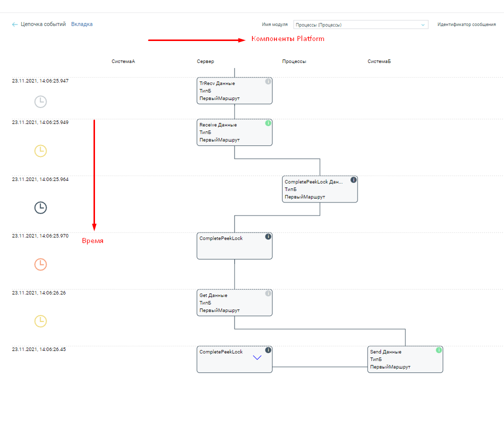This screenshot has height=444, width=504.
Task: Click green info icon on Receive Данные node
Action: click(x=268, y=123)
